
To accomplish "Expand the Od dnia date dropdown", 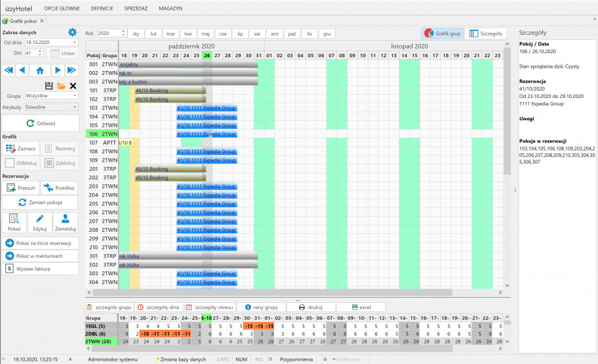I will coord(76,42).
